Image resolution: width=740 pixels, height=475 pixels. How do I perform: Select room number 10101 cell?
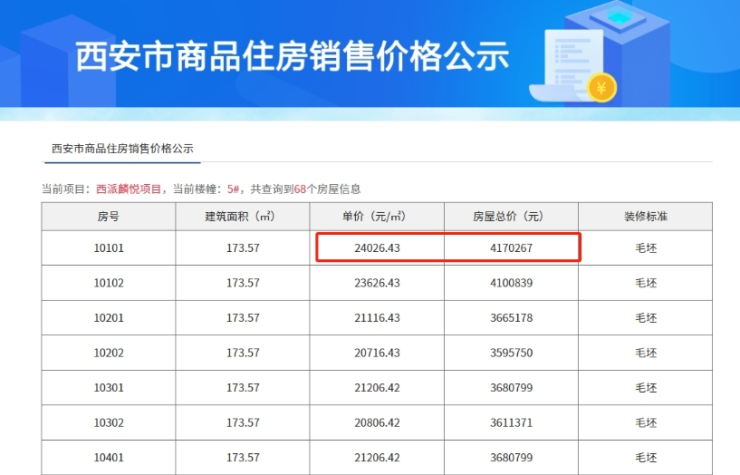pyautogui.click(x=108, y=247)
